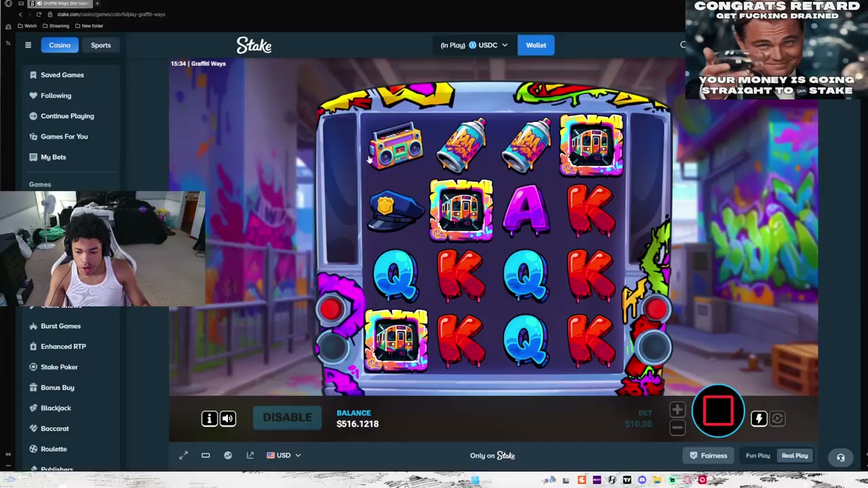Click the Roulette icon
This screenshot has height=488, width=868.
click(33, 449)
